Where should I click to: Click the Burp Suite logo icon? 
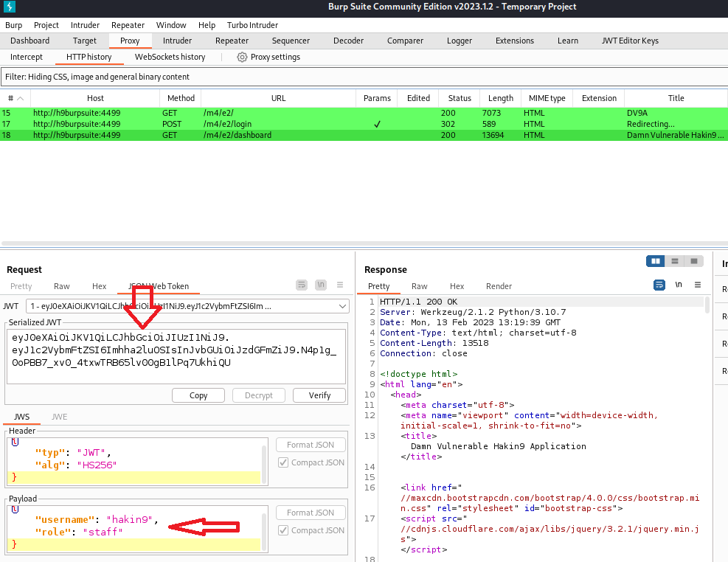[10, 7]
